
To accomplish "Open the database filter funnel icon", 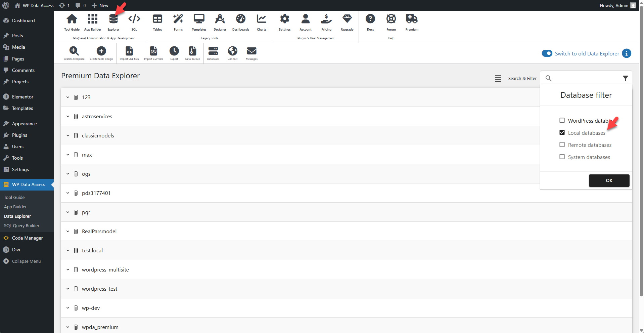I will (625, 78).
